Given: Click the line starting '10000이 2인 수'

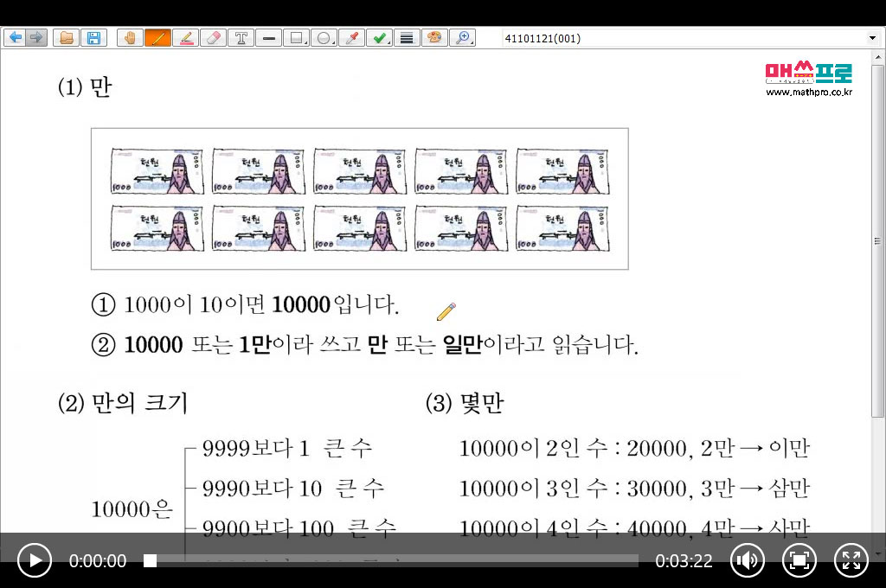Looking at the screenshot, I should pos(634,449).
